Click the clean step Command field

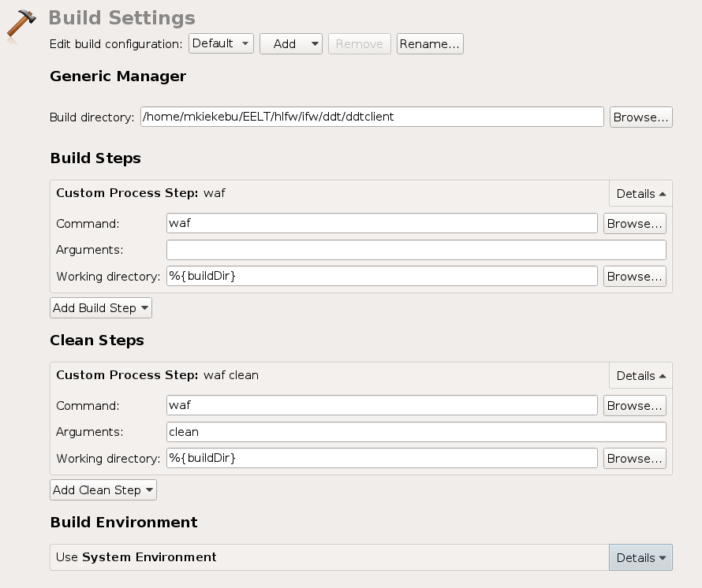click(382, 405)
